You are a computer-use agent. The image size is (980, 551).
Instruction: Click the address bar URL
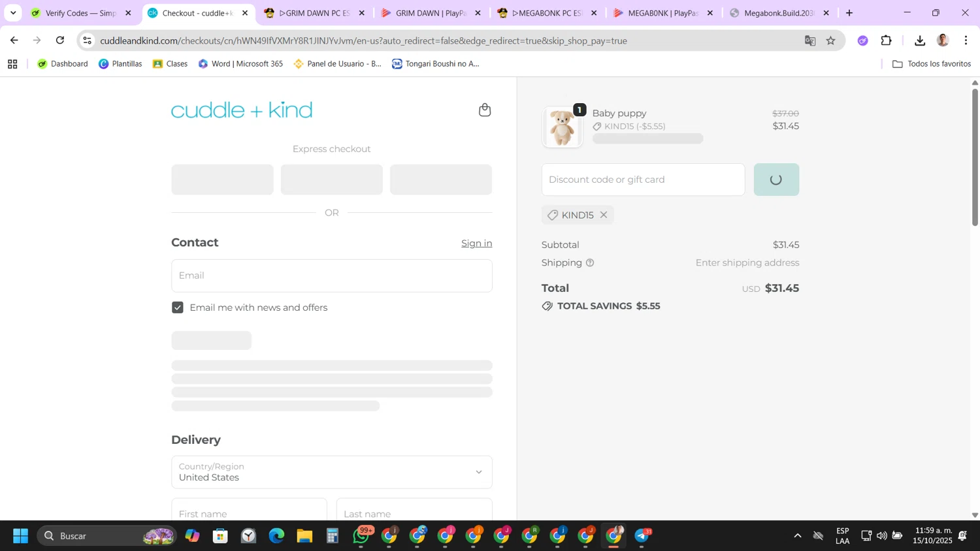coord(363,40)
